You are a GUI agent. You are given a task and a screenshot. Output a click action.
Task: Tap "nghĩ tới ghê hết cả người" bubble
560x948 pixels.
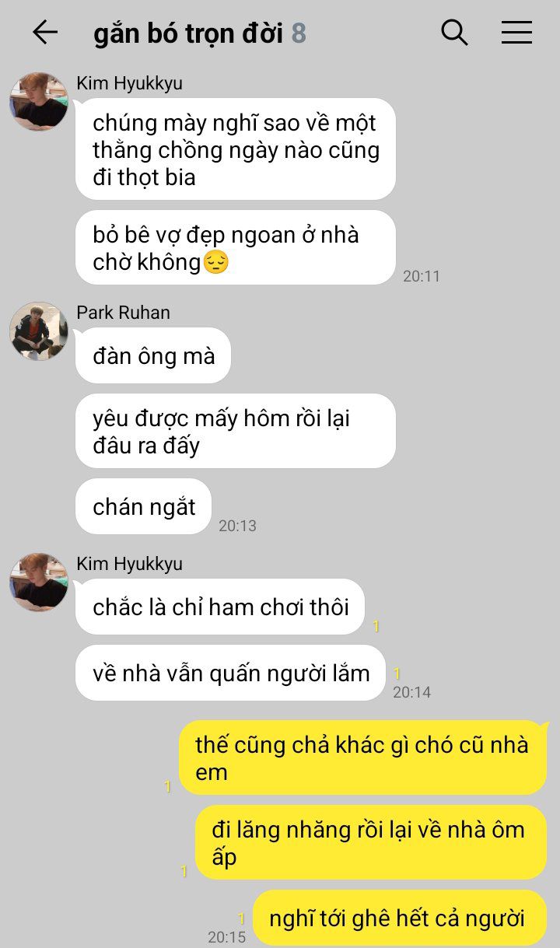(x=400, y=918)
